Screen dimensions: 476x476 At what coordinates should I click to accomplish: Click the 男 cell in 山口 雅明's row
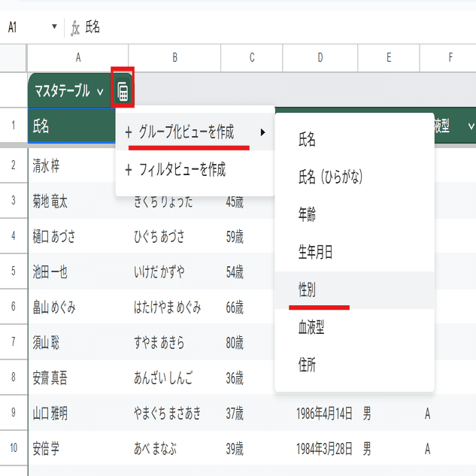[389, 413]
